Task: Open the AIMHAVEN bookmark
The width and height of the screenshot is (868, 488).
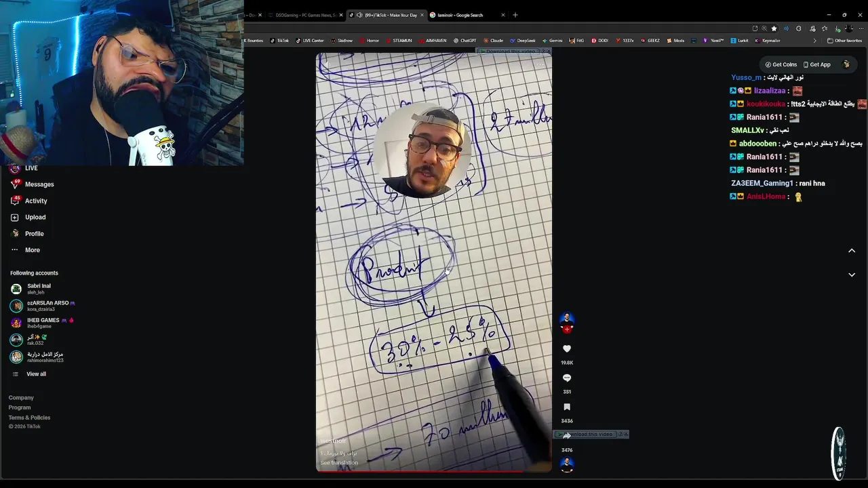Action: 433,41
